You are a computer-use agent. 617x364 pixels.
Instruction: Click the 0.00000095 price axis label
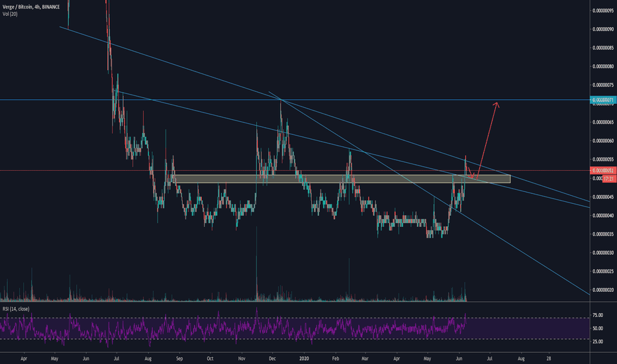(603, 11)
